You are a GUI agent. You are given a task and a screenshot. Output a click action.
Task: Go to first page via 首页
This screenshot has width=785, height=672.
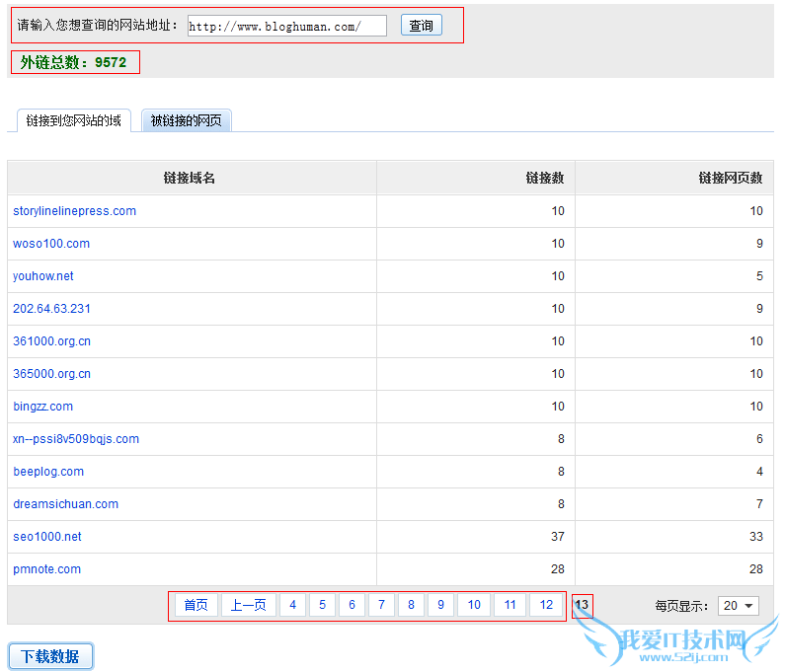[196, 605]
